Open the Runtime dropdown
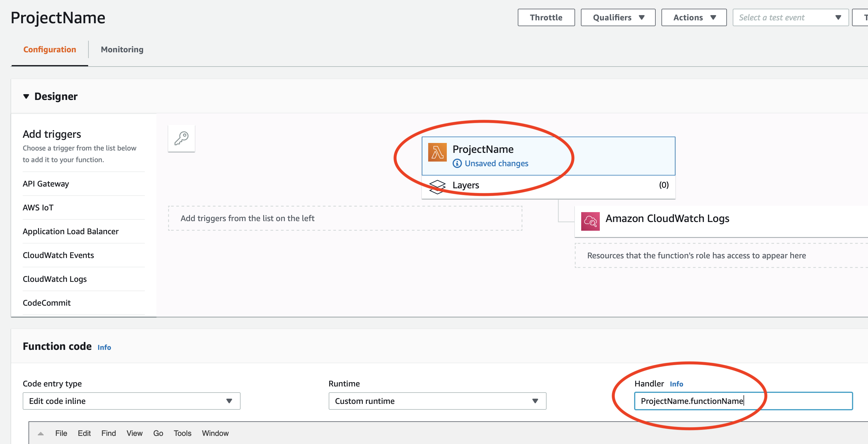Viewport: 868px width, 444px height. point(437,401)
